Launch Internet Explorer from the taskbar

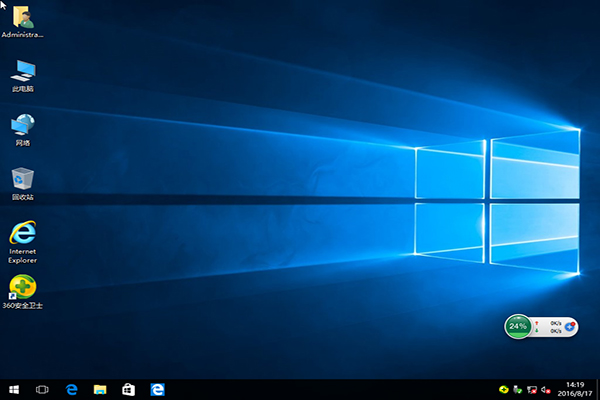pyautogui.click(x=157, y=388)
